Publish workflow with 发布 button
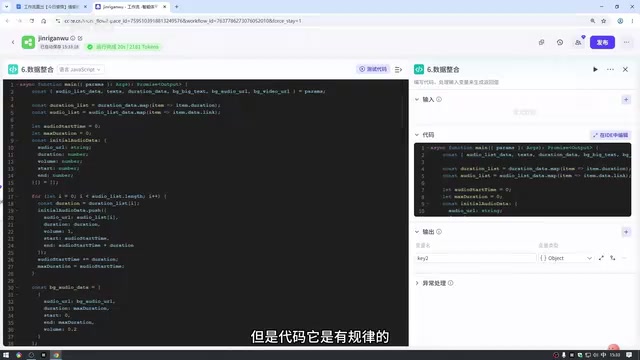The image size is (640, 360). tap(602, 42)
